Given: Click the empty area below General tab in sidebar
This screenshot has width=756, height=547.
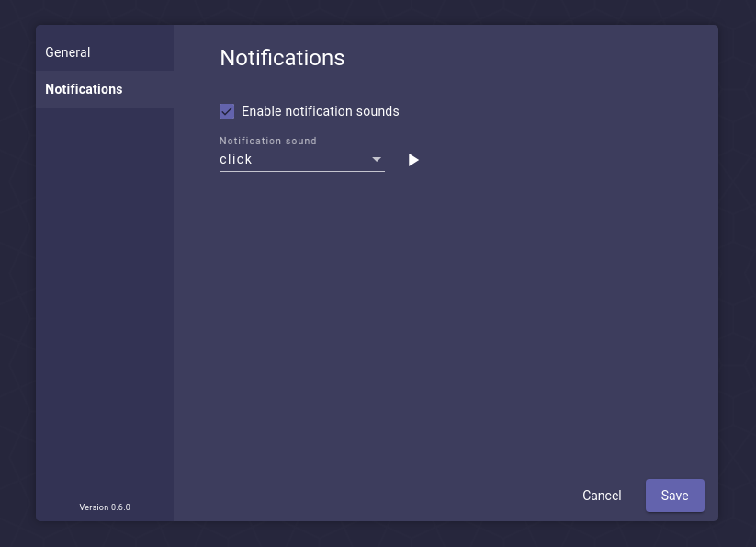Looking at the screenshot, I should 105,299.
